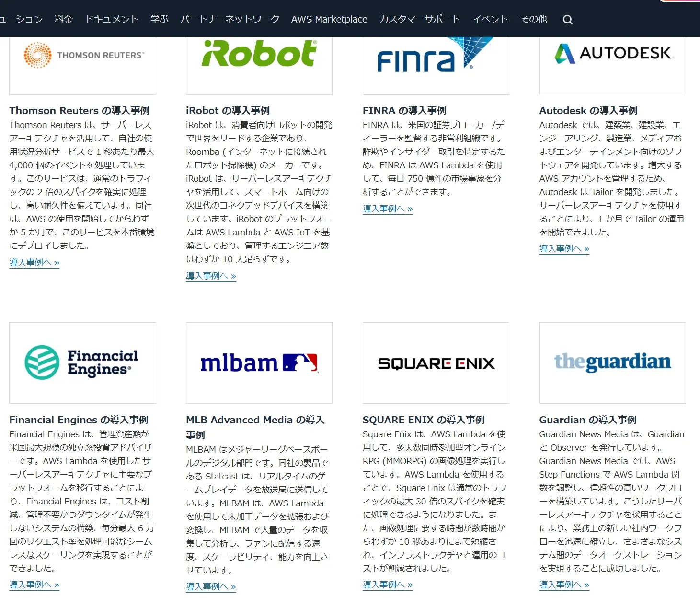Open the SQUARE ENIX logo card
This screenshot has height=608, width=700.
(x=436, y=363)
